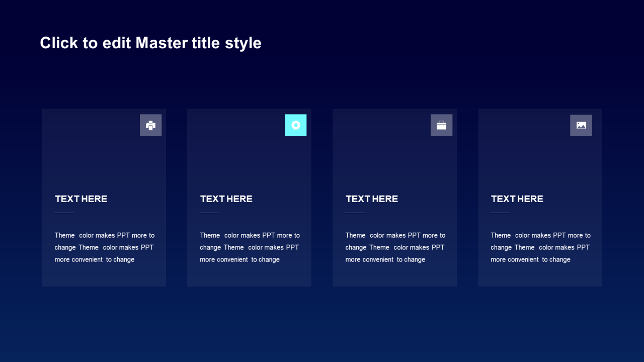Select 'TEXT HERE' heading in the picture card
Viewport: 644px width, 362px height.
coord(517,199)
